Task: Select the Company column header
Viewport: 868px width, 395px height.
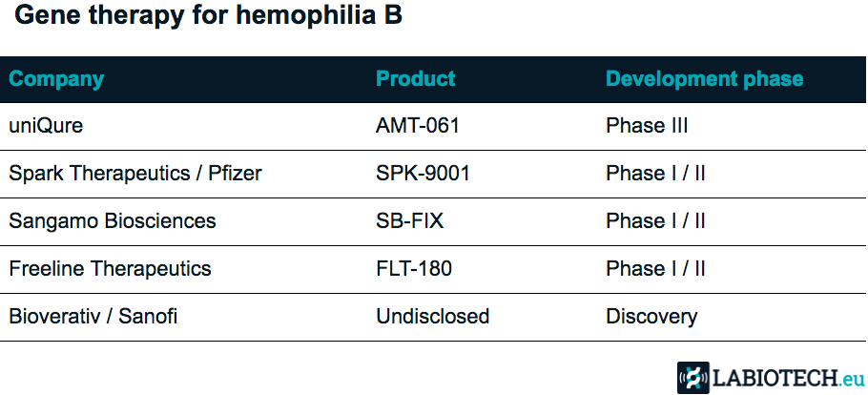Action: [x=56, y=79]
